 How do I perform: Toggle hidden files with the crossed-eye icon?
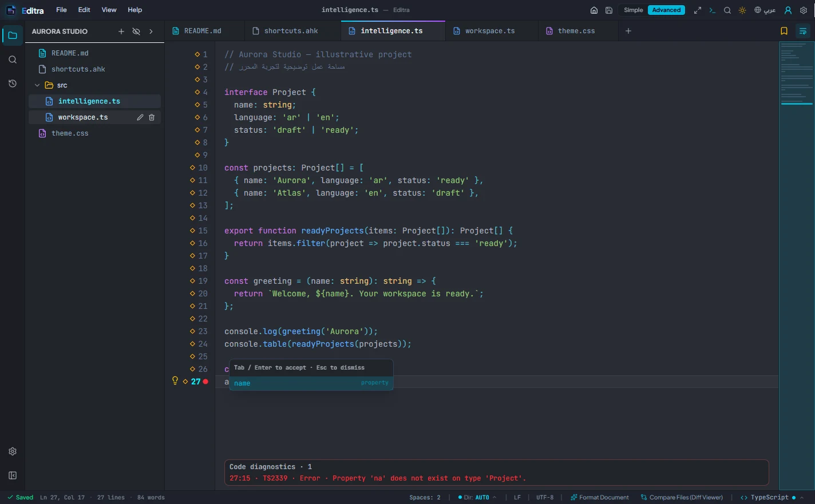136,31
